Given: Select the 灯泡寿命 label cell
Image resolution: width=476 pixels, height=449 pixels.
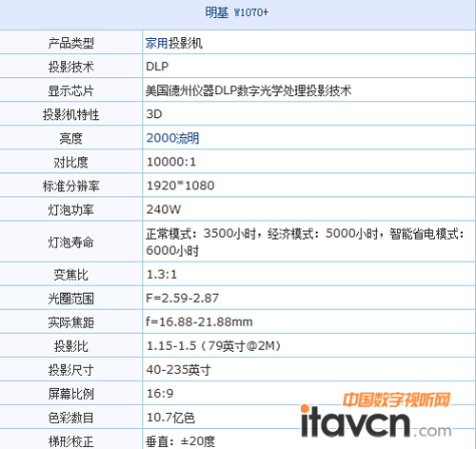Looking at the screenshot, I should pos(70,242).
